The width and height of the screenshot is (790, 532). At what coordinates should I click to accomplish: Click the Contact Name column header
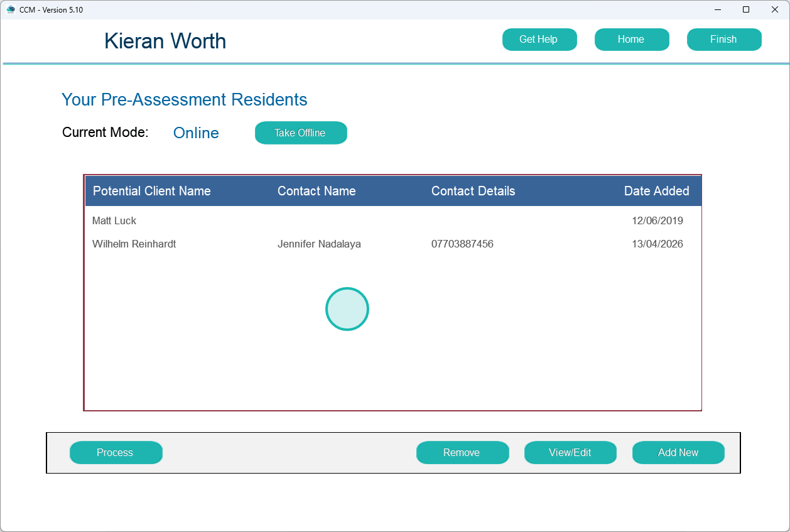[317, 191]
